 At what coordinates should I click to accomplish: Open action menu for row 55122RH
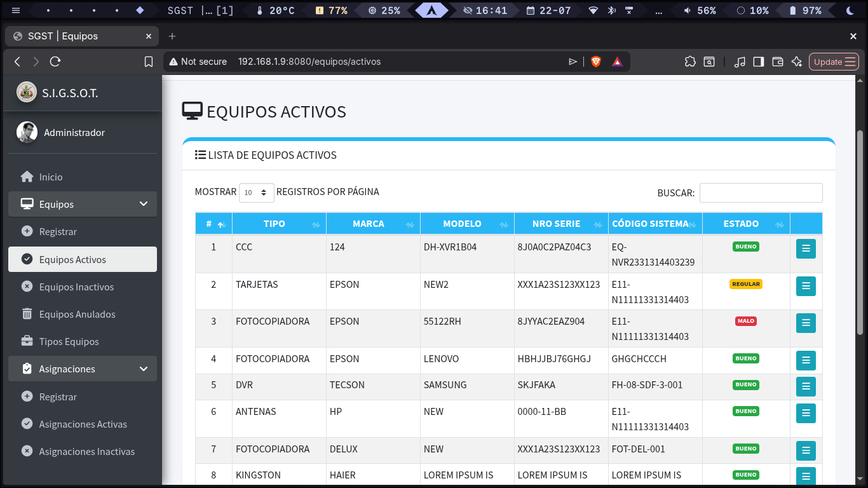point(806,323)
